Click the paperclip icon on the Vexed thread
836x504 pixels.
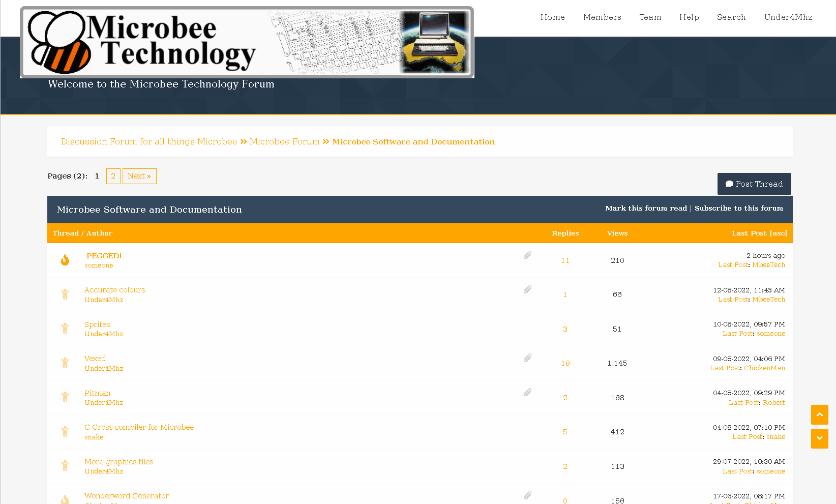click(527, 358)
